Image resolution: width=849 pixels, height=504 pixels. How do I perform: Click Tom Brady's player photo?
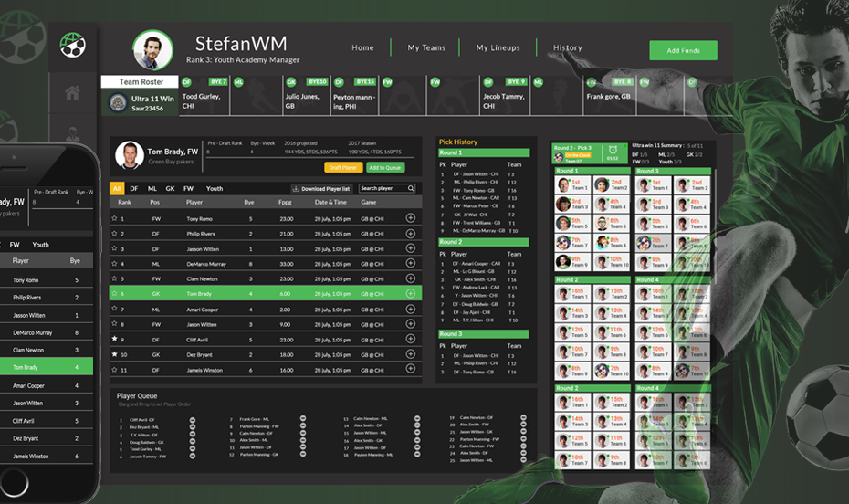coord(130,155)
